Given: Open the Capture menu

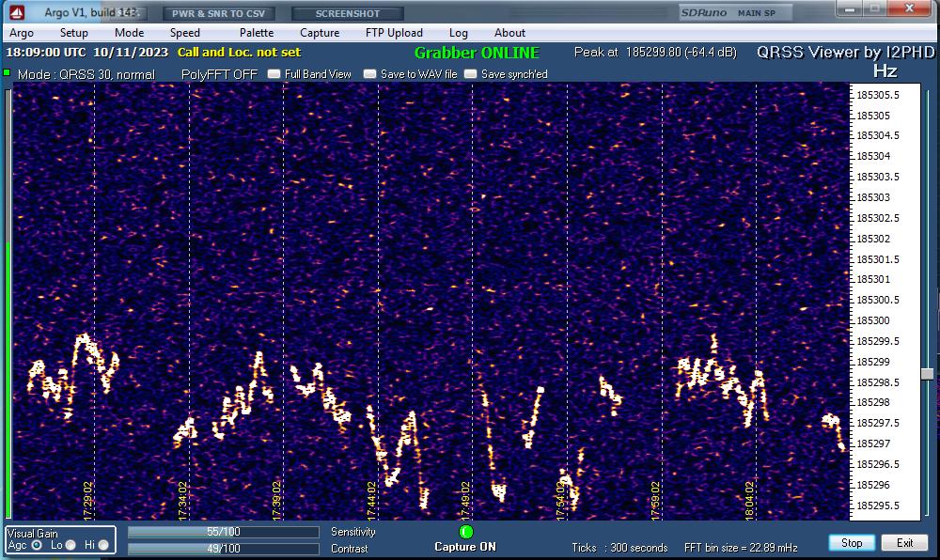Looking at the screenshot, I should tap(320, 33).
